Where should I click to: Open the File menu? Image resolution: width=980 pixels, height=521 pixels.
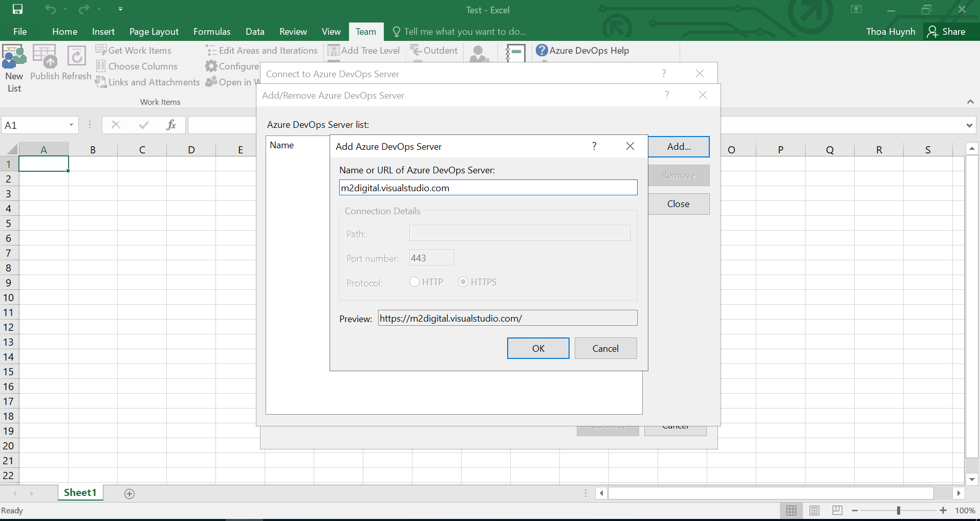pyautogui.click(x=20, y=31)
